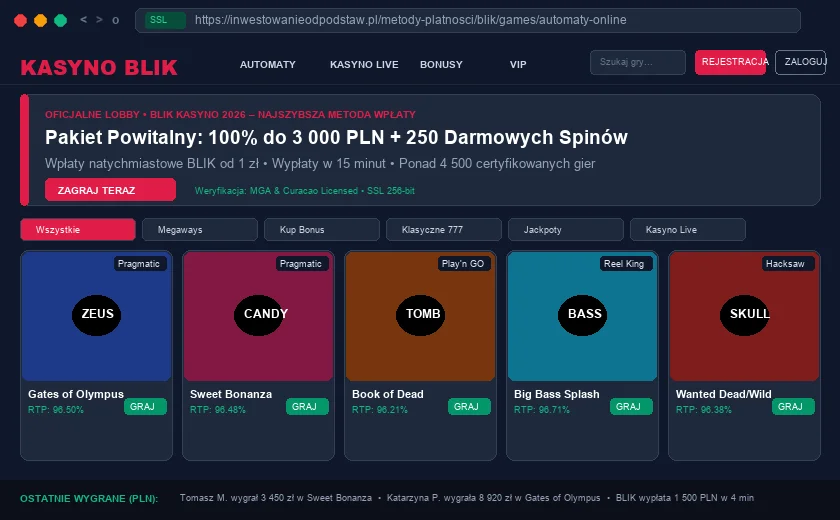Click the Hacksaw provider badge
Screen dimensions: 840x520
(788, 263)
